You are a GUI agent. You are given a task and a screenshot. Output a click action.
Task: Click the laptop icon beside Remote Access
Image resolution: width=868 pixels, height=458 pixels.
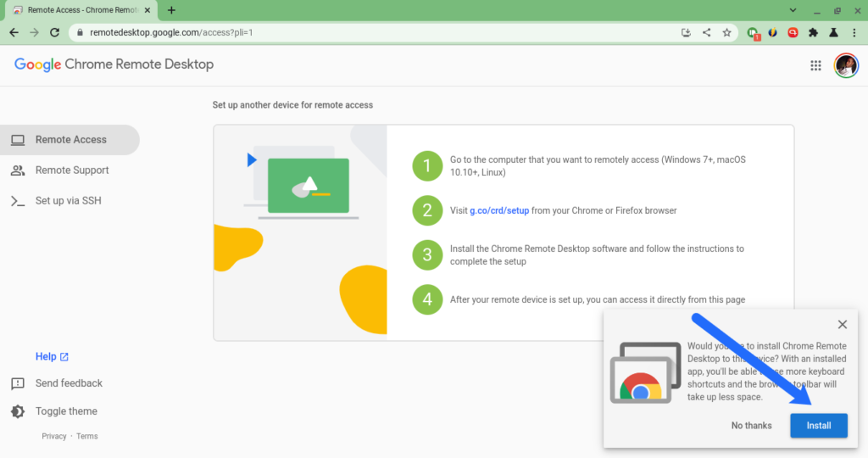point(18,140)
